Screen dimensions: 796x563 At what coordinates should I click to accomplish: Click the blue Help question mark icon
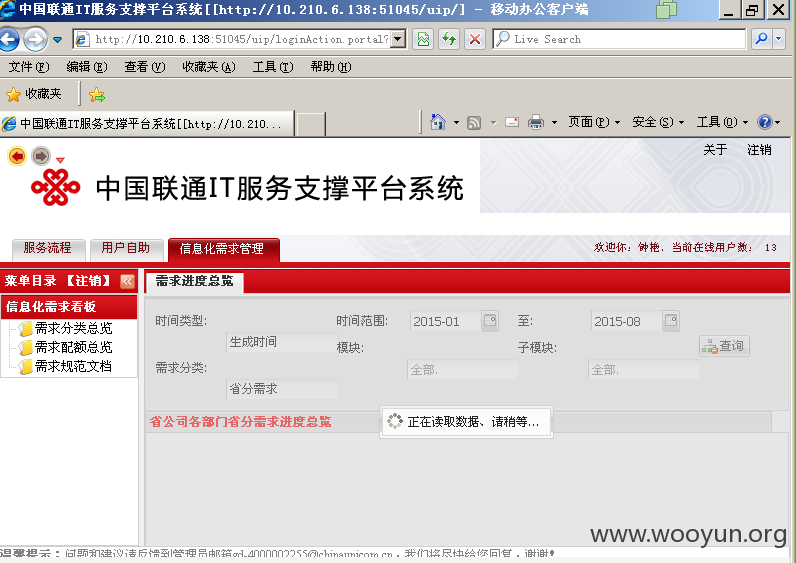[x=765, y=122]
